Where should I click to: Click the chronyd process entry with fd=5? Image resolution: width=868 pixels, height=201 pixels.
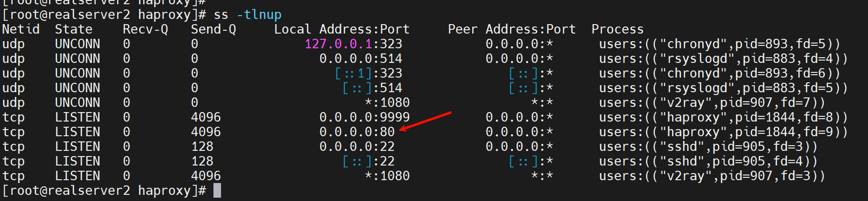719,44
